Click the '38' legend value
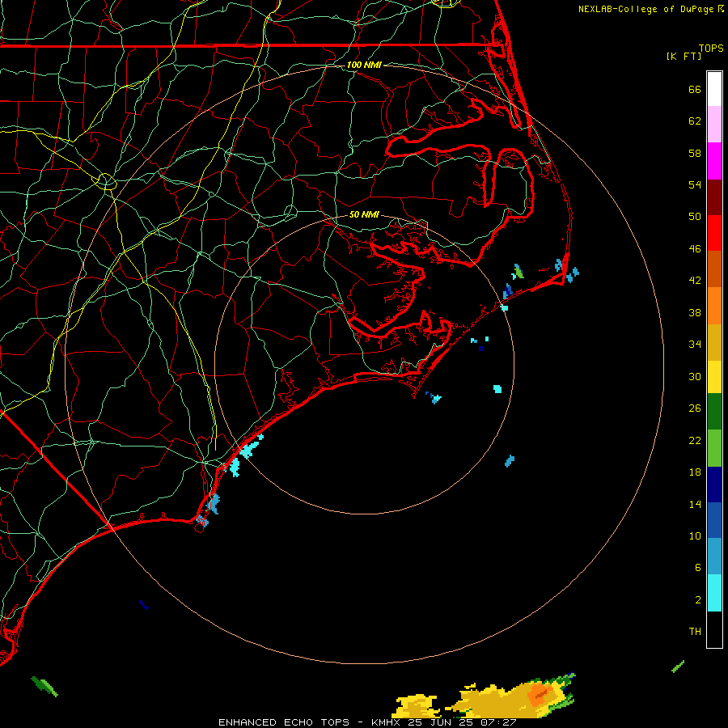Viewport: 728px width, 728px height. point(695,313)
